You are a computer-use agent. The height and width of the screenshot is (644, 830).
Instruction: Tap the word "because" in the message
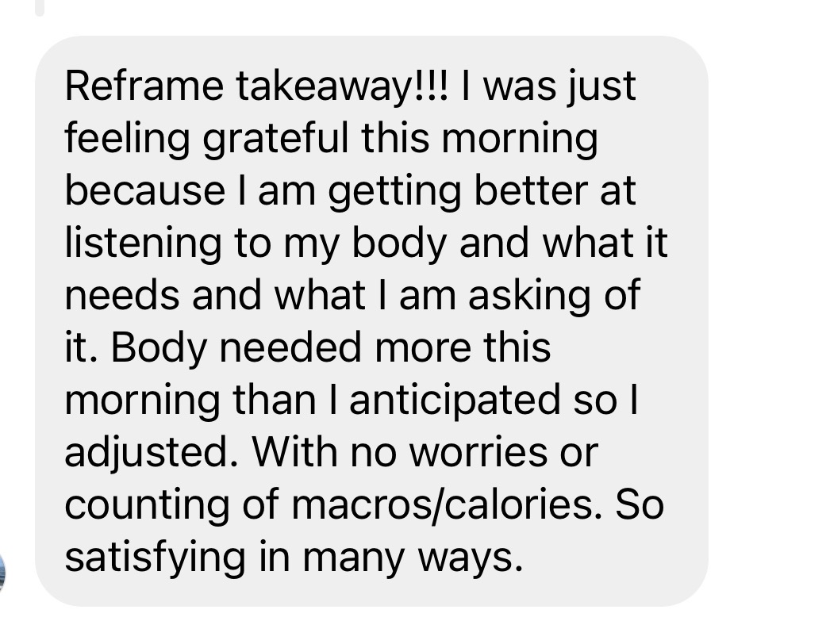click(x=145, y=190)
